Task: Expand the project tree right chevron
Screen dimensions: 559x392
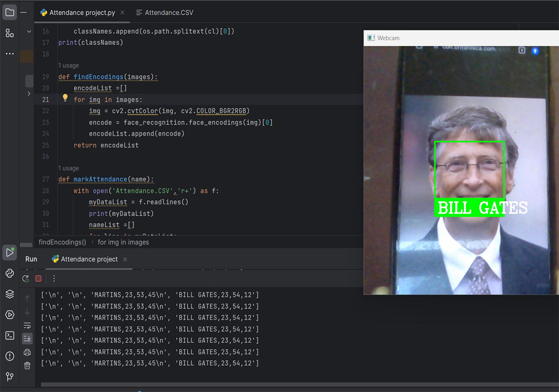Action: pyautogui.click(x=29, y=94)
